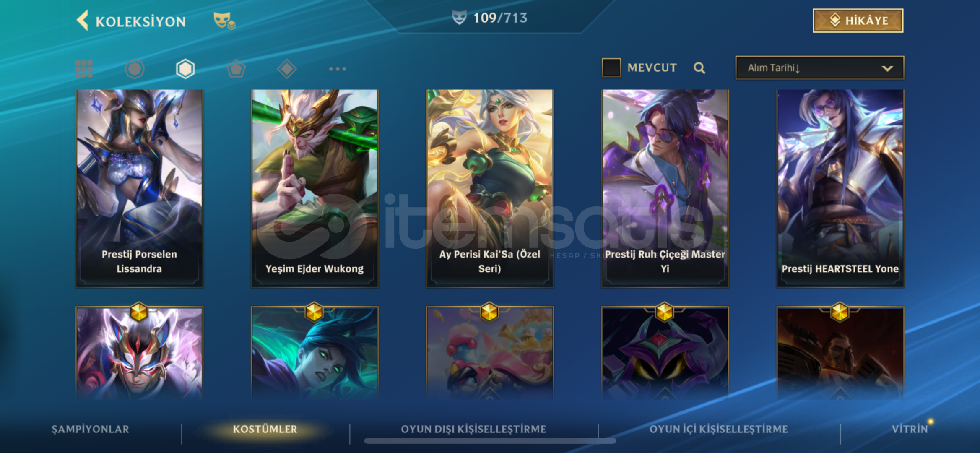The image size is (980, 453).
Task: Click the magnifier search icon
Action: tap(699, 68)
